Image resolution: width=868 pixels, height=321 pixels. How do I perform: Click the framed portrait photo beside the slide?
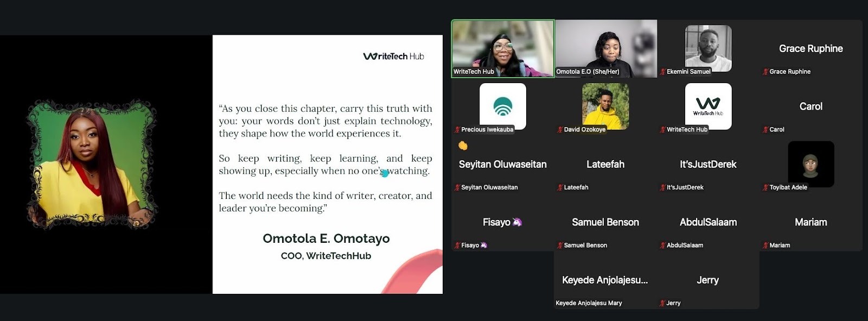92,164
